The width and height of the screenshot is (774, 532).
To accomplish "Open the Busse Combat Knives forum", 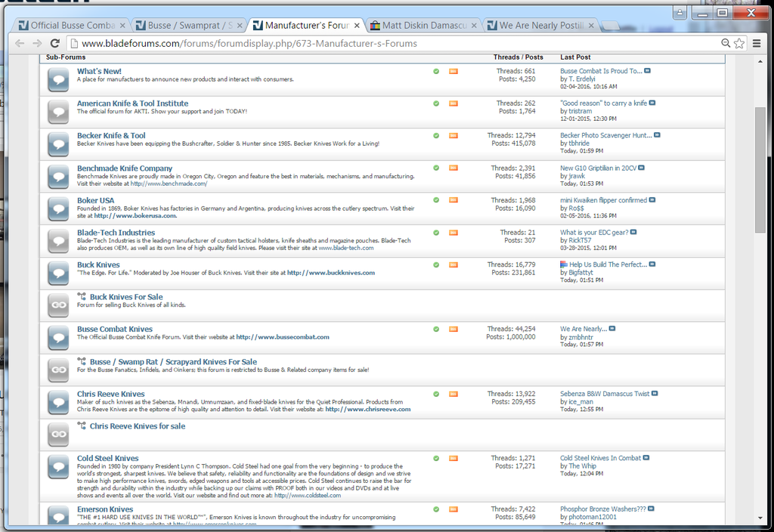I will (x=115, y=329).
